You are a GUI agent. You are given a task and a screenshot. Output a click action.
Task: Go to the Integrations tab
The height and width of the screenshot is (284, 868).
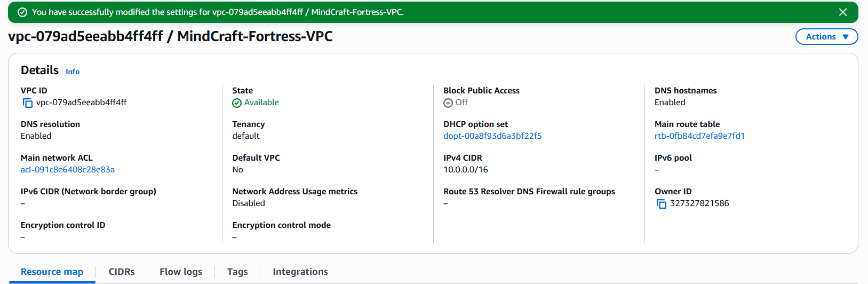click(x=300, y=272)
